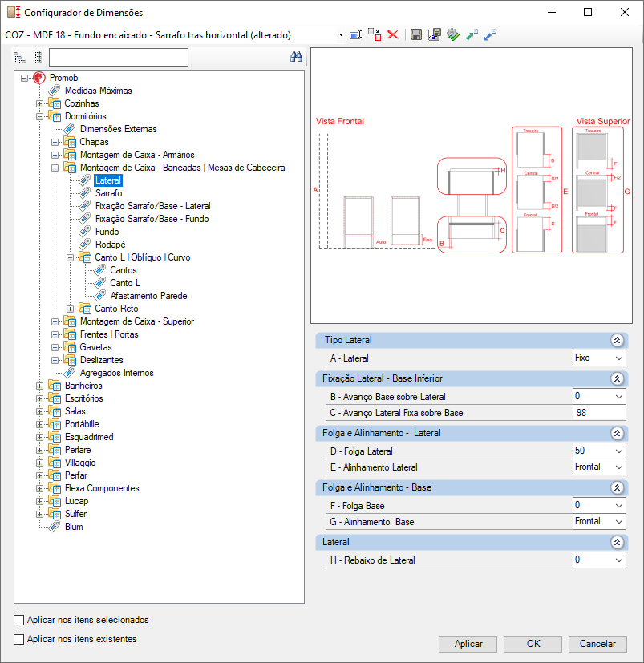Screen dimensions: 644x663
Task: Open the E - Alinhamento Lateral dropdown
Action: click(618, 467)
